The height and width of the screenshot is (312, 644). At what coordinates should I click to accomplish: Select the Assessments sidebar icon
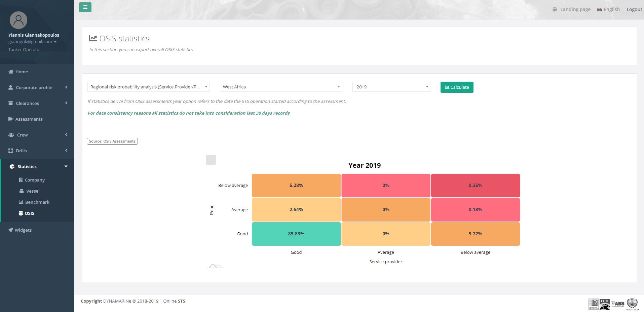(x=10, y=119)
